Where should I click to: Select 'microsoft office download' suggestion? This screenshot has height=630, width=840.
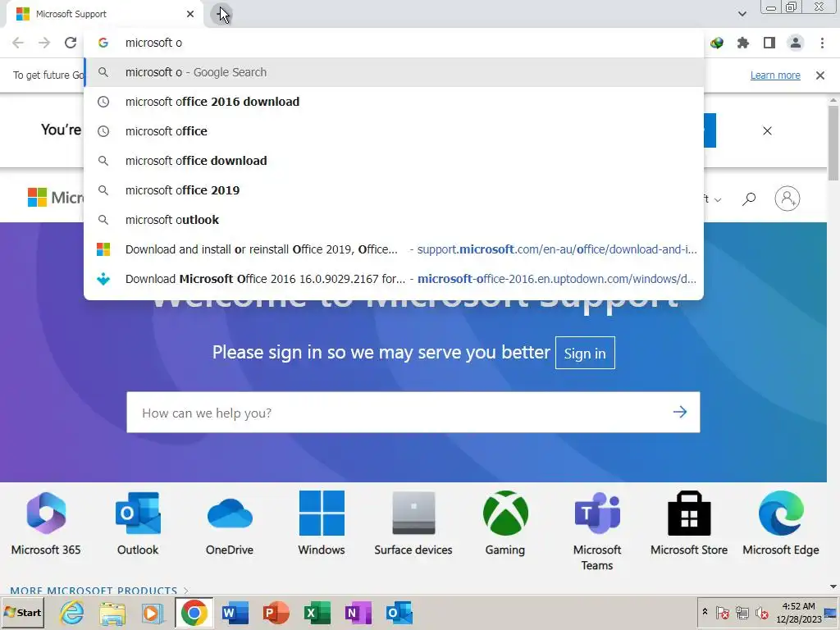[394, 161]
